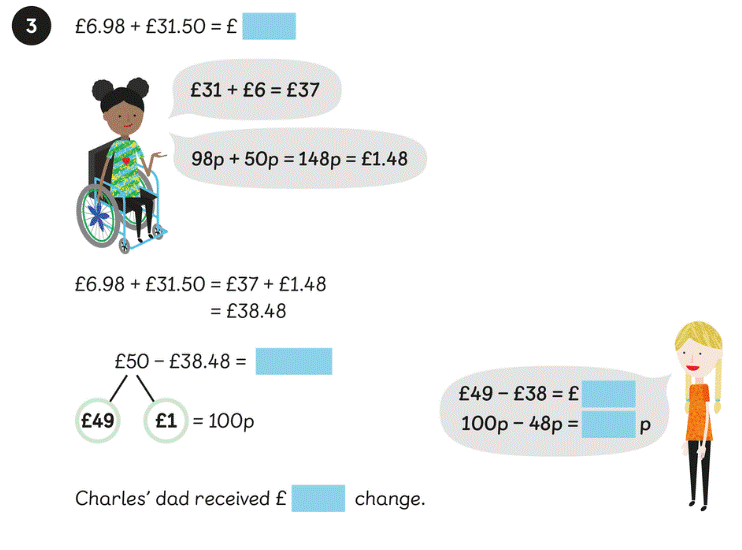Click the £6.98 + £31.50 = £37 + £1.48 line
The width and height of the screenshot is (742, 550).
200,284
